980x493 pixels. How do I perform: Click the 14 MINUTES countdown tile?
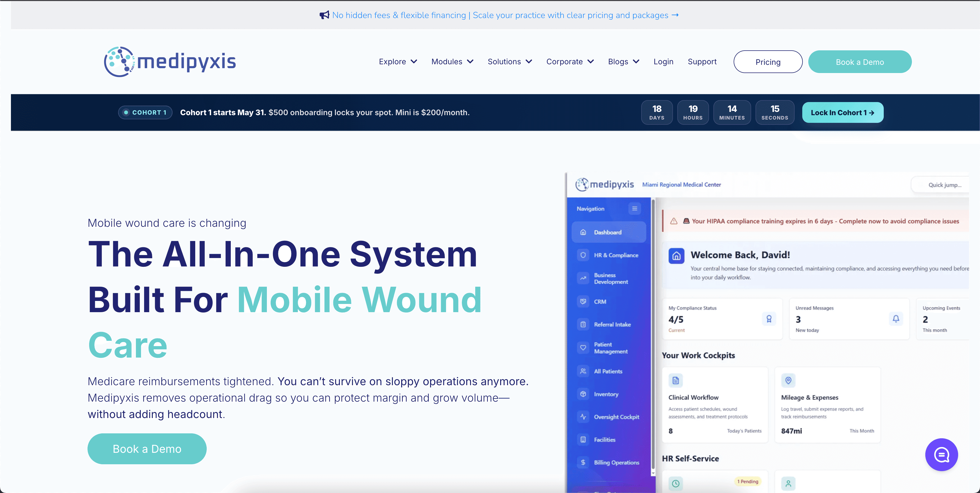point(732,112)
